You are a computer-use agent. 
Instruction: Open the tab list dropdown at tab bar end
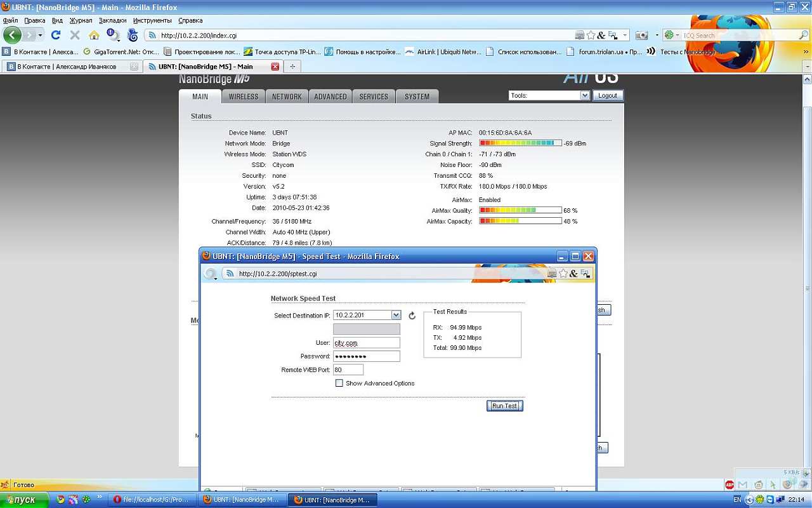(807, 66)
